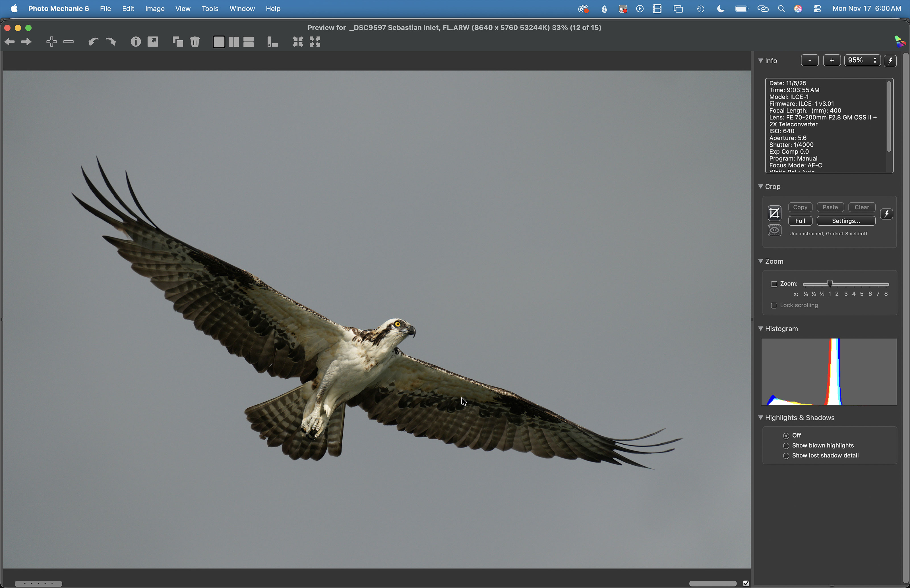Screen dimensions: 910x588
Task: Collapse the Info panel section
Action: 761,60
